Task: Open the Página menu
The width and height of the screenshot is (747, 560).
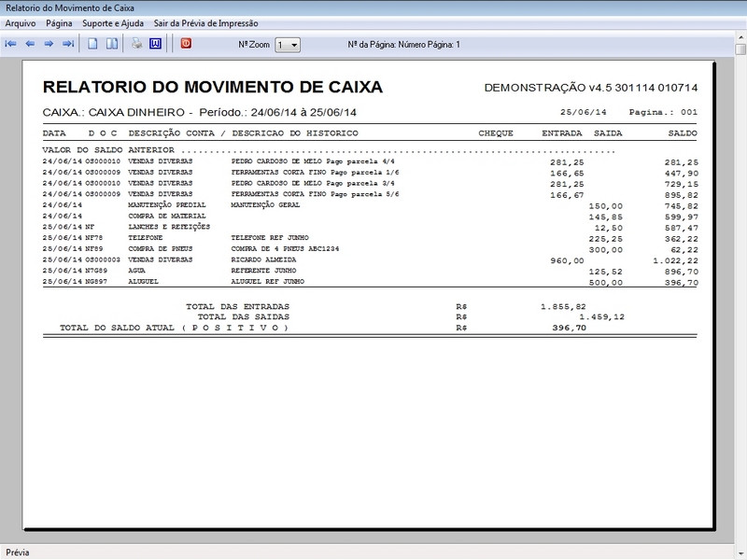Action: [59, 23]
